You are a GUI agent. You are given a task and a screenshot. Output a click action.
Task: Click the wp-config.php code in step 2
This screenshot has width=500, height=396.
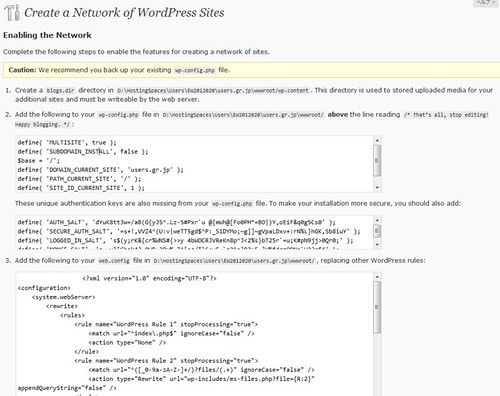click(x=118, y=115)
